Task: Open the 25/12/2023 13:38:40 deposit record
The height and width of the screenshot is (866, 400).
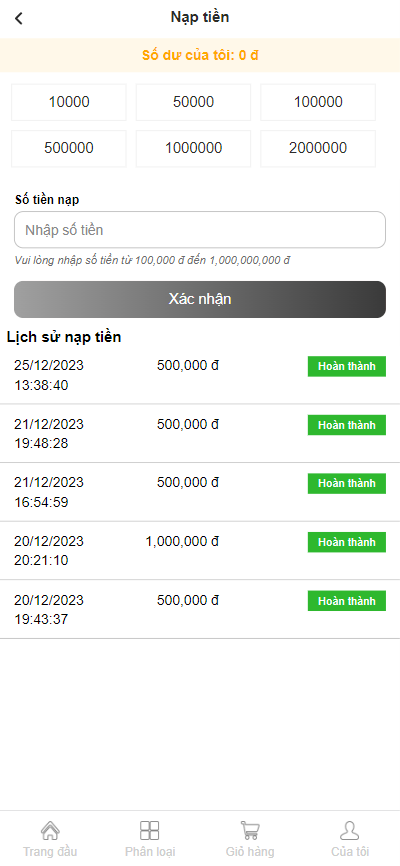Action: tap(200, 375)
